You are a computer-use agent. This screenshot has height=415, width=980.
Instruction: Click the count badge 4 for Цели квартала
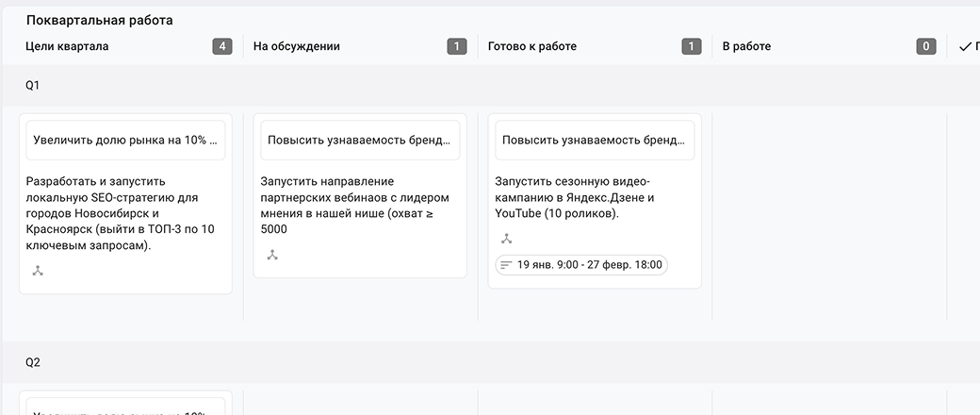(x=222, y=46)
